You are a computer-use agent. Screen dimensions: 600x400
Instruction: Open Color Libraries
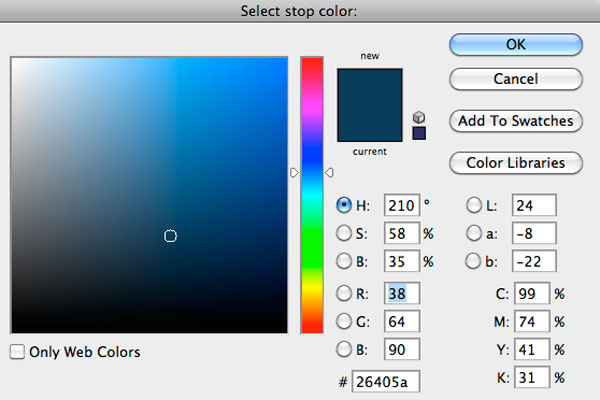coord(515,162)
